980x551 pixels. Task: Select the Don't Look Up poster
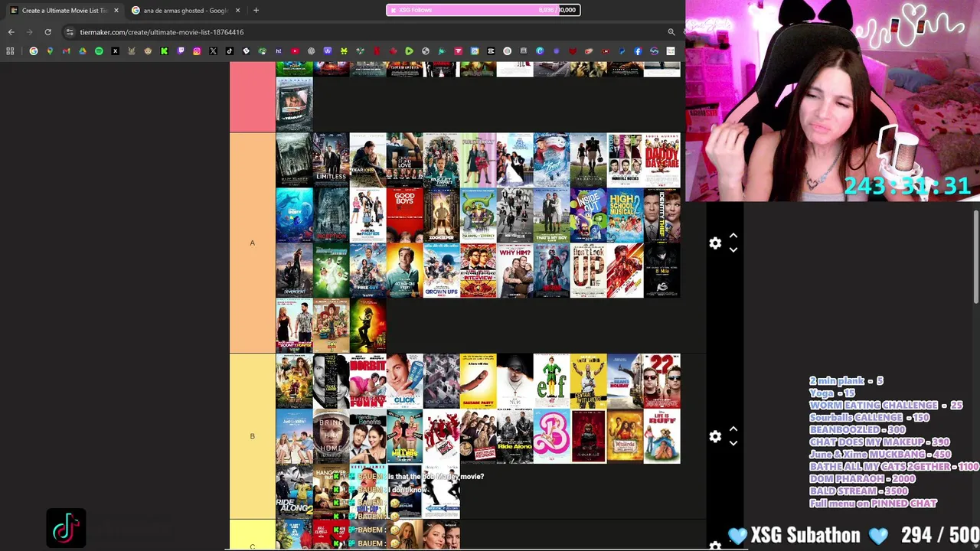(x=588, y=270)
